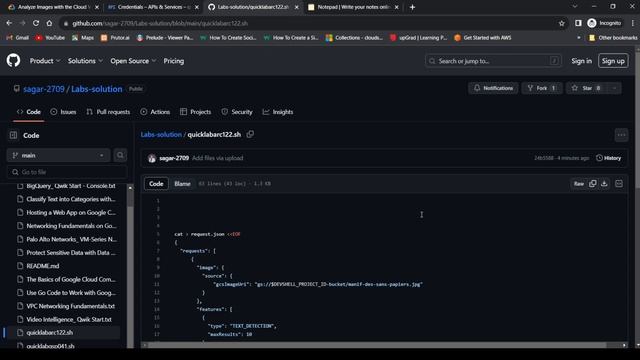Star the Labs-solution repository

click(587, 88)
